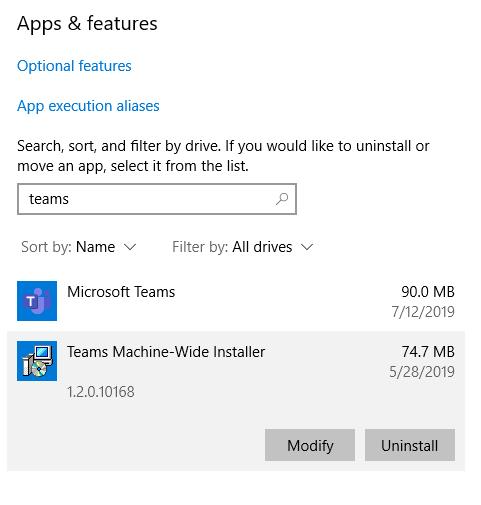Click the chevron next to All drives

coord(307,247)
